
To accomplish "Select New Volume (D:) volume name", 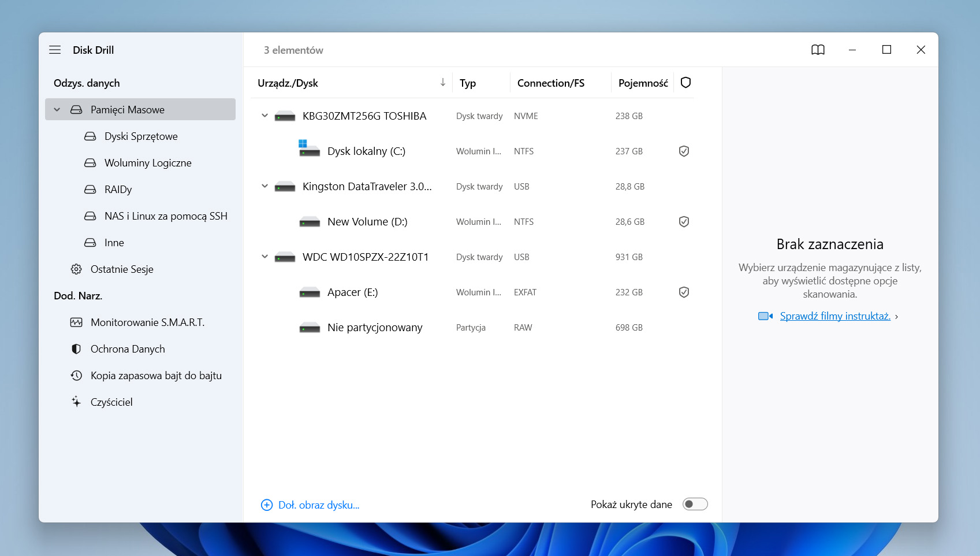I will coord(367,222).
